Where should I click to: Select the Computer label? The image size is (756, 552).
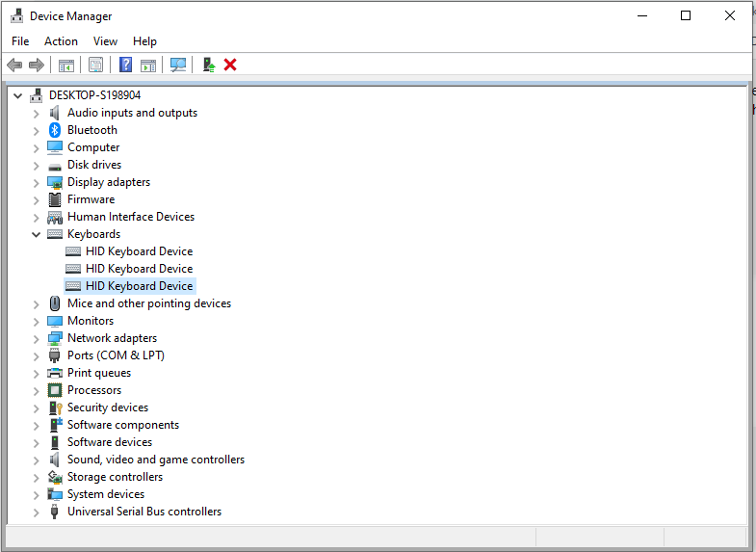pos(93,147)
